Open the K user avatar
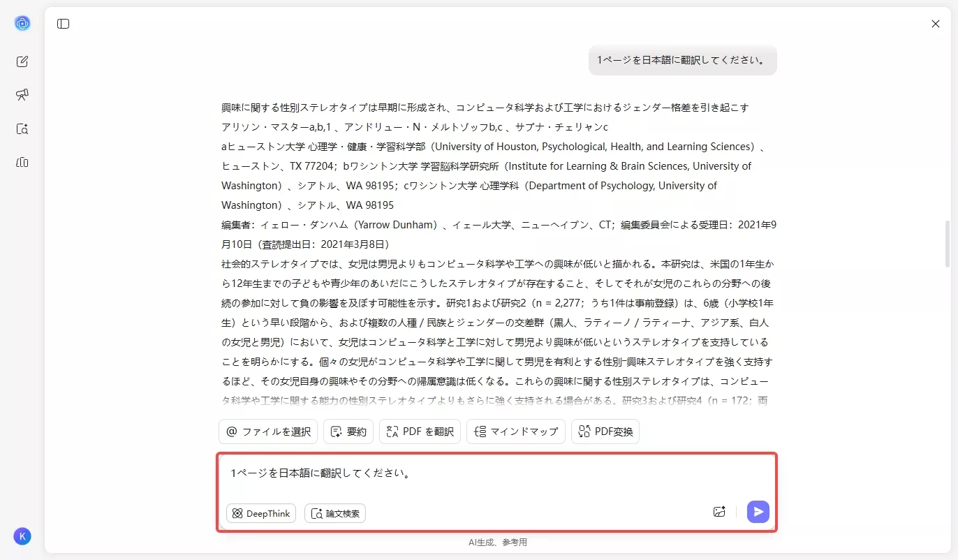 click(x=22, y=536)
